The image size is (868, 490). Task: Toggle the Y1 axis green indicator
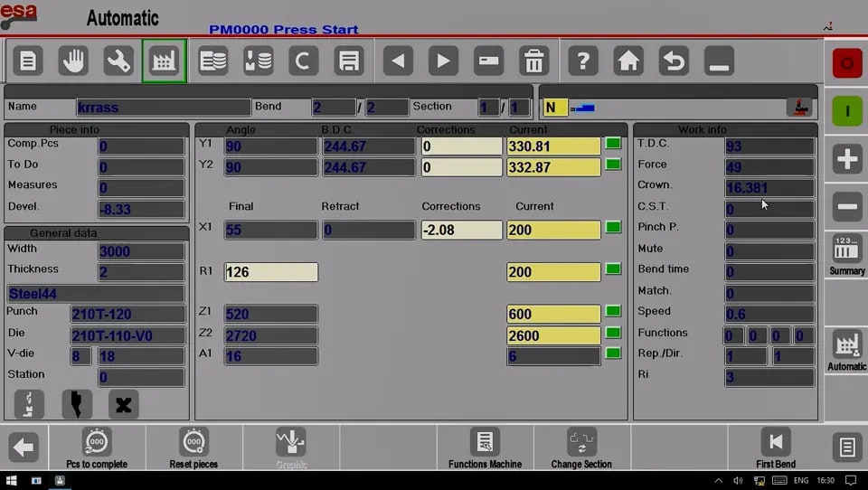[x=613, y=144]
